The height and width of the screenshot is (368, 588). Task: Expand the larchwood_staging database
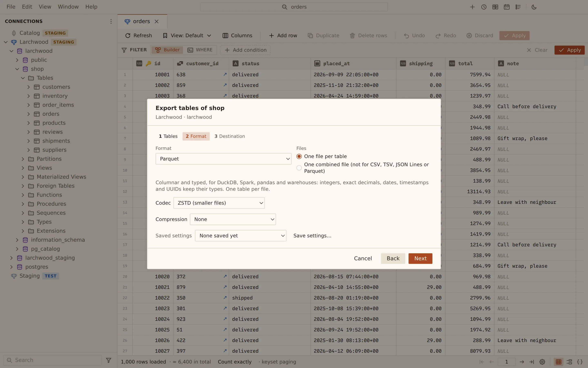tap(11, 258)
